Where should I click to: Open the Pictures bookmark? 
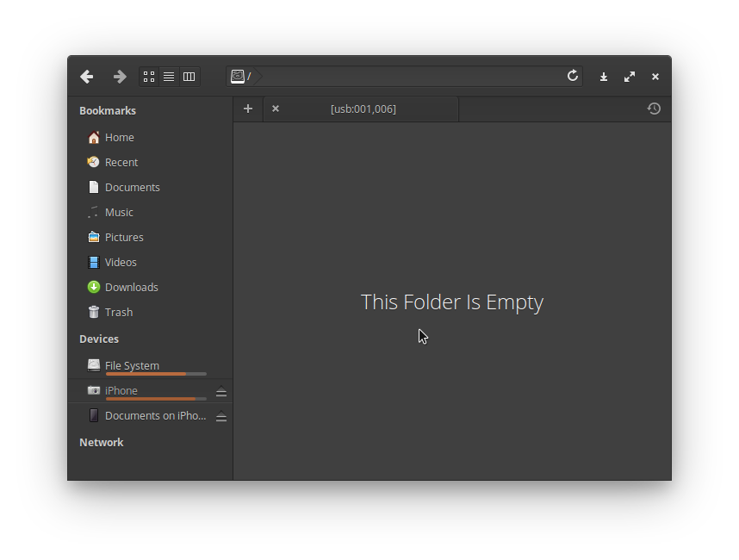click(124, 237)
